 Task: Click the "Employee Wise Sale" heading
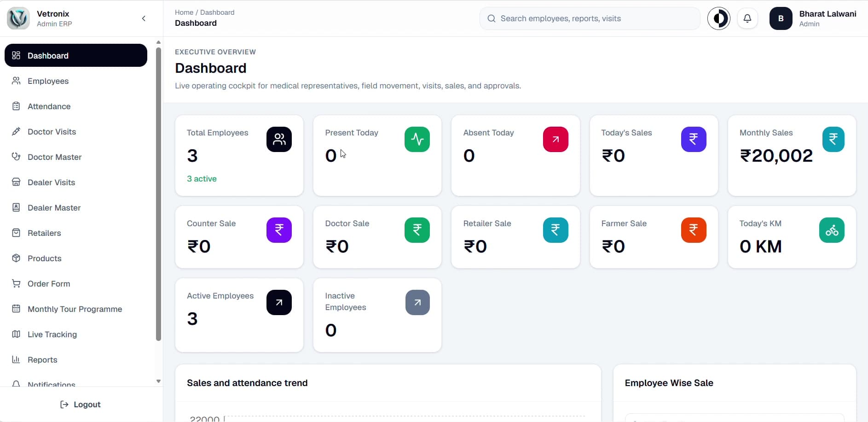pyautogui.click(x=669, y=383)
